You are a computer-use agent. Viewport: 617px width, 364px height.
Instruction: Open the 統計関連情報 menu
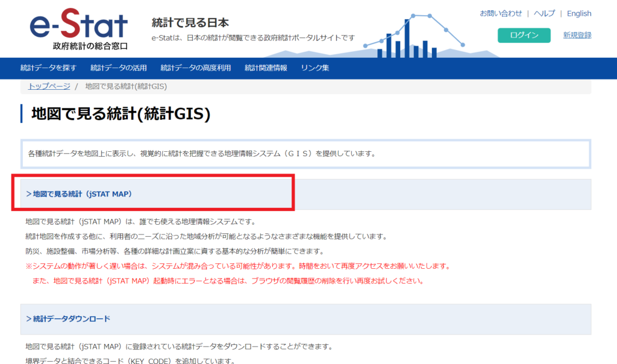266,67
